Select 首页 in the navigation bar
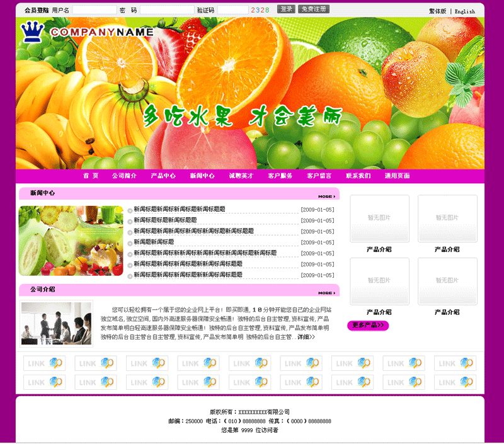The width and height of the screenshot is (504, 444). (x=91, y=176)
